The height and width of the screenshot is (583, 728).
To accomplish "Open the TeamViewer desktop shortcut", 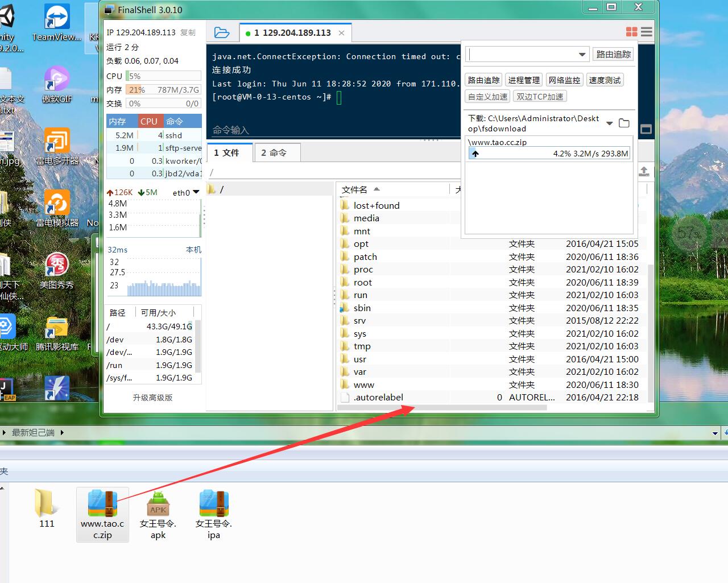I will coord(56,23).
